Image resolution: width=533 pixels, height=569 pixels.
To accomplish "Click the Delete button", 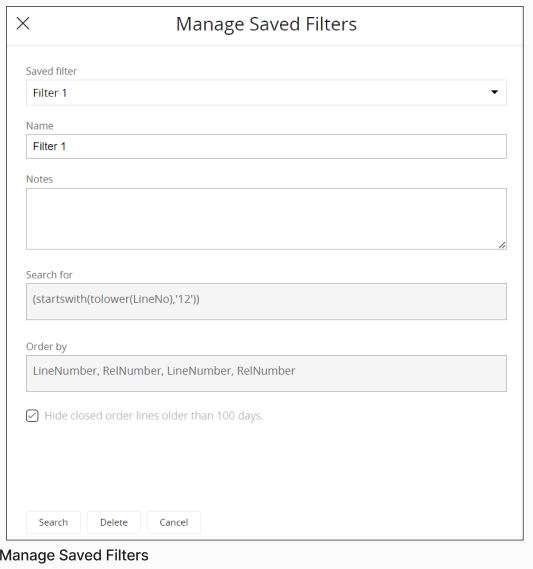I will tap(114, 522).
